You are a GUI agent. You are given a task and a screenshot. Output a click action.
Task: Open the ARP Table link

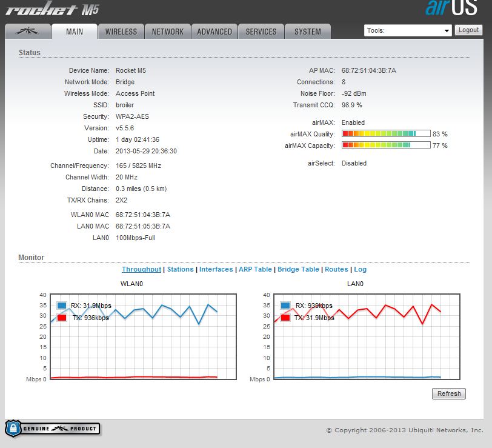click(x=255, y=269)
